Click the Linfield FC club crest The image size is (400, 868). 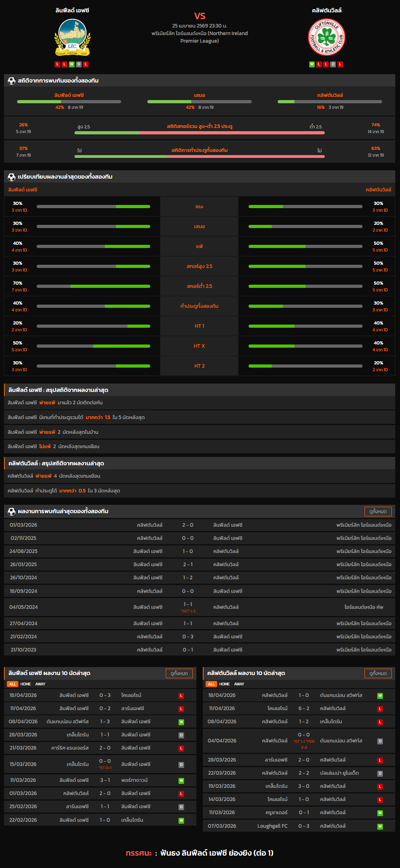72,37
